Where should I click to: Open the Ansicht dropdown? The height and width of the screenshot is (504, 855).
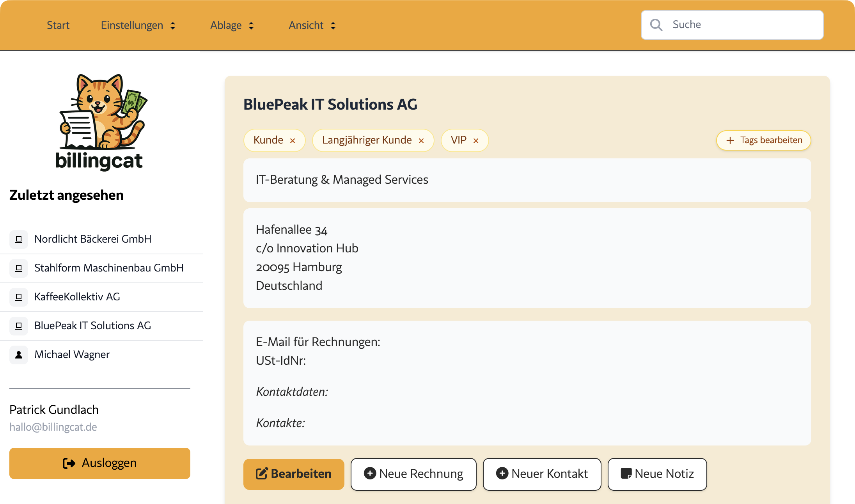point(312,25)
